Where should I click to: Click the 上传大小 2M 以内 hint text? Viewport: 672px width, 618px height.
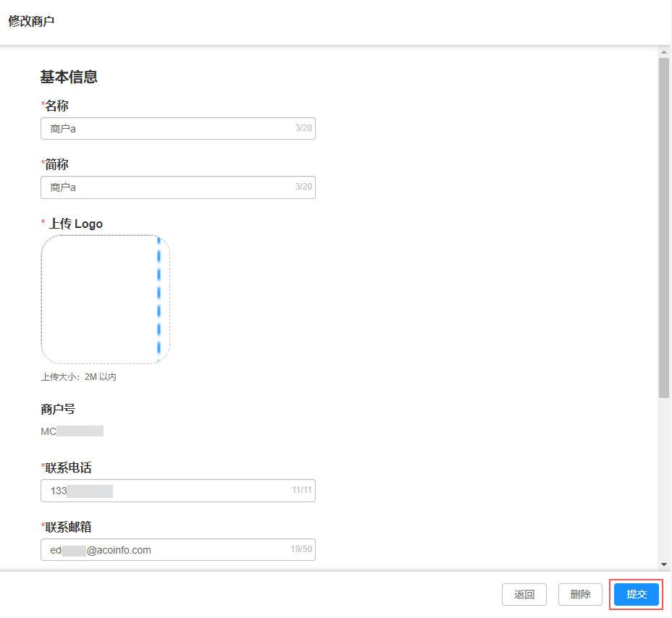[x=78, y=377]
